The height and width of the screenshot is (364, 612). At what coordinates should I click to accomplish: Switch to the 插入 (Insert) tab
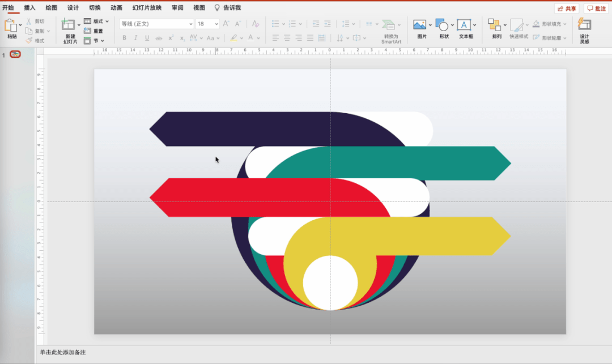[29, 8]
